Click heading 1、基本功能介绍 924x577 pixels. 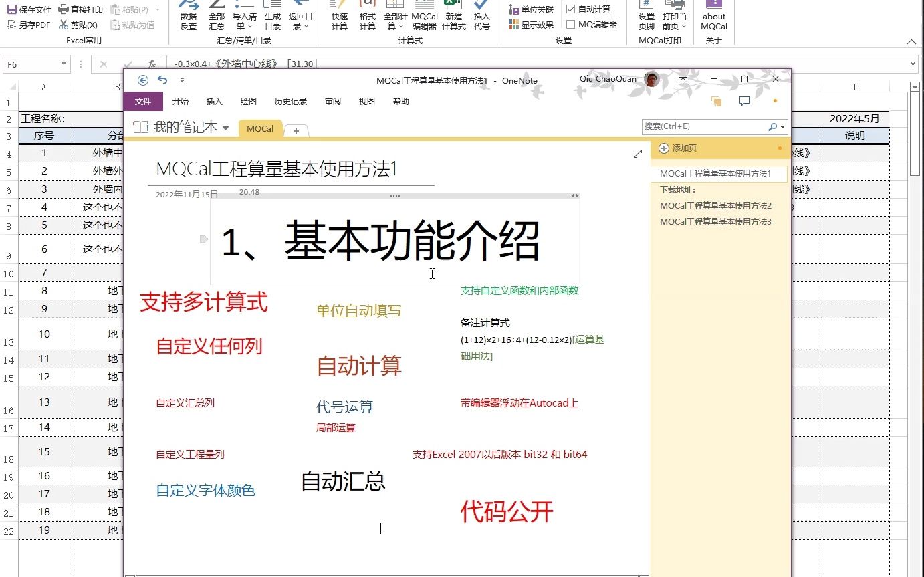tap(380, 241)
